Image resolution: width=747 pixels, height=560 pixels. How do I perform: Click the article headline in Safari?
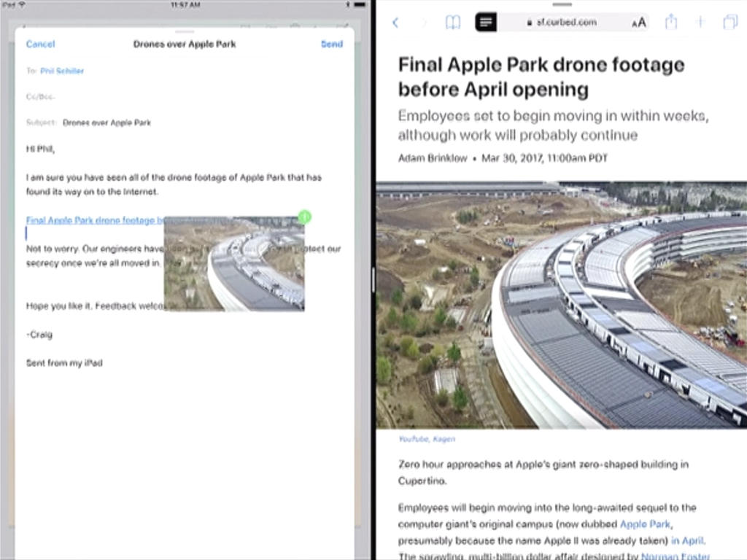[x=541, y=77]
